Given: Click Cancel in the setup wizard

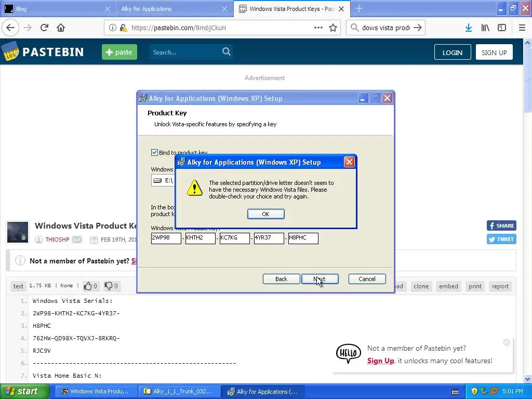Looking at the screenshot, I should pyautogui.click(x=367, y=279).
